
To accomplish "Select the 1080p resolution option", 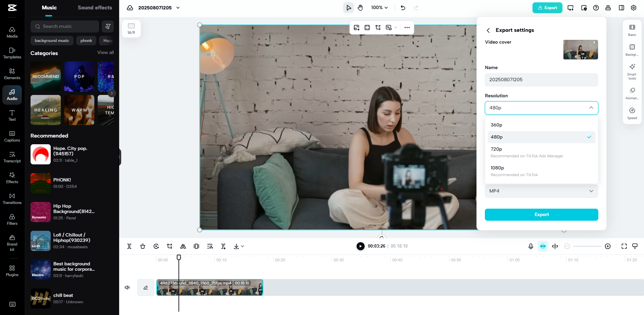I will pos(497,168).
